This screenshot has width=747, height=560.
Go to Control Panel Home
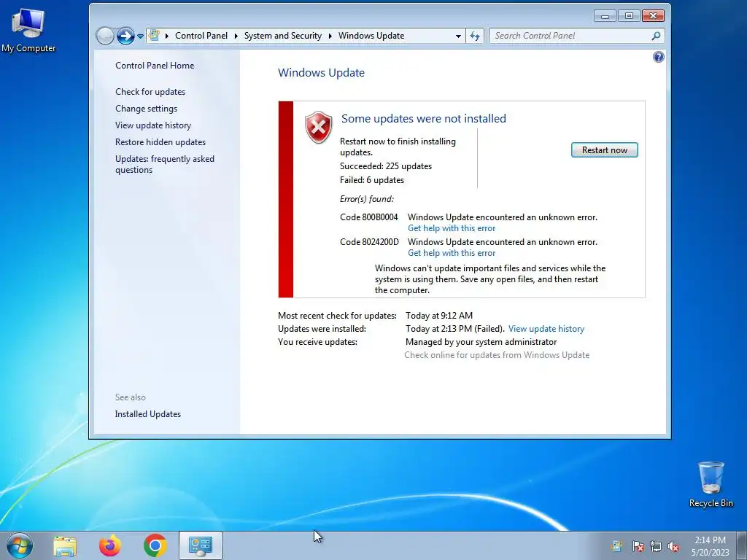(x=155, y=66)
